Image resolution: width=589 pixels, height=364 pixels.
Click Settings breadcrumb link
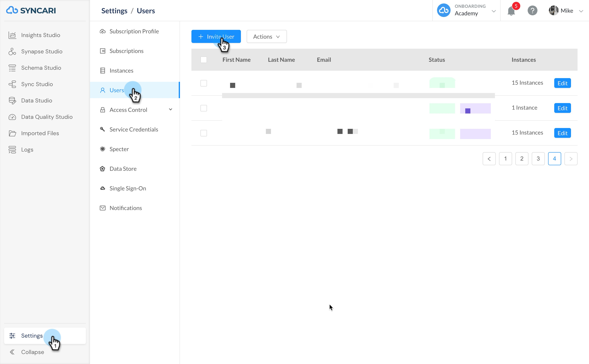pos(114,11)
